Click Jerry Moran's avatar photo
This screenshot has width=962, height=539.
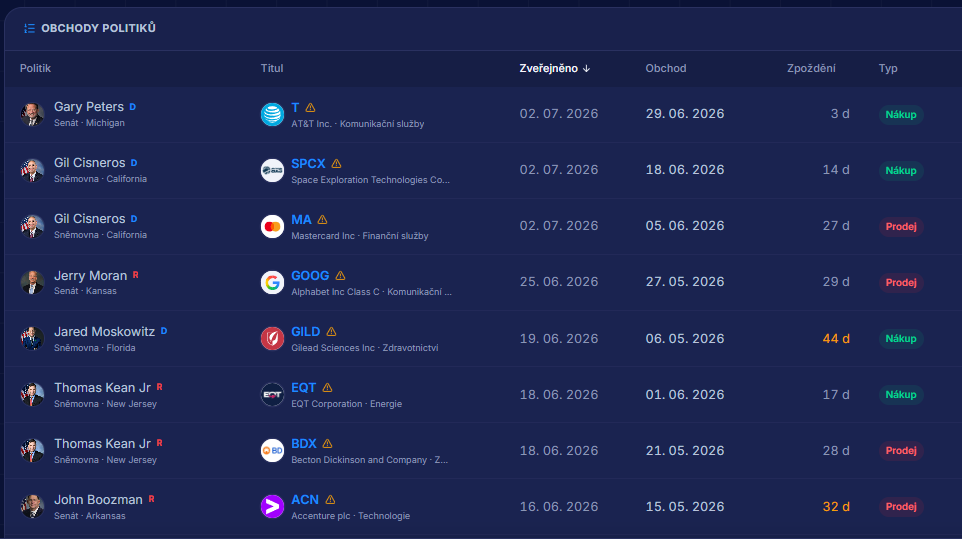pyautogui.click(x=32, y=283)
